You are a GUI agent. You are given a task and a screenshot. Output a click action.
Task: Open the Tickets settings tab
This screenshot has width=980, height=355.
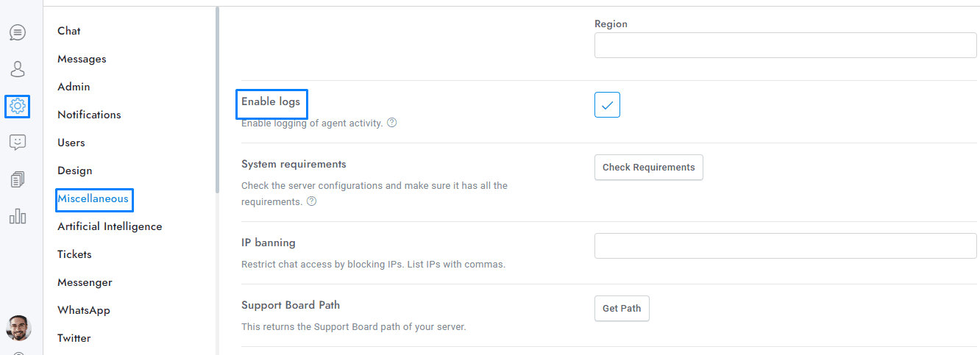pos(74,254)
